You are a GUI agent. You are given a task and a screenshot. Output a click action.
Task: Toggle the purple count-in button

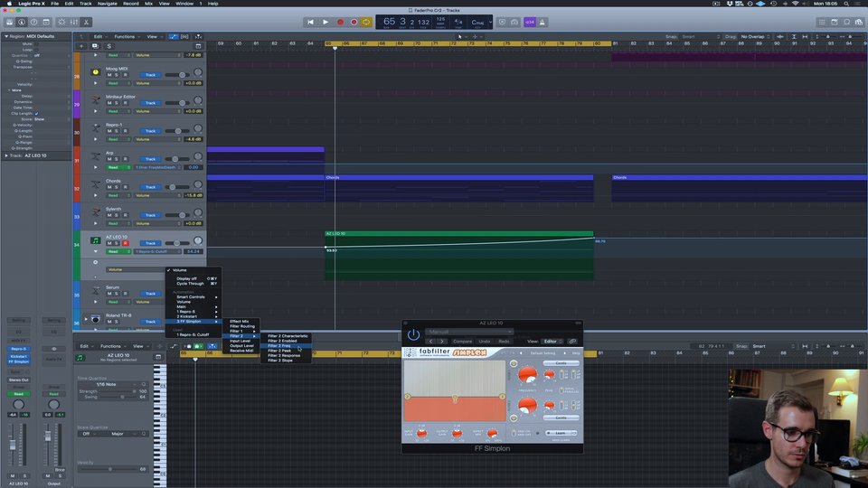(x=530, y=22)
